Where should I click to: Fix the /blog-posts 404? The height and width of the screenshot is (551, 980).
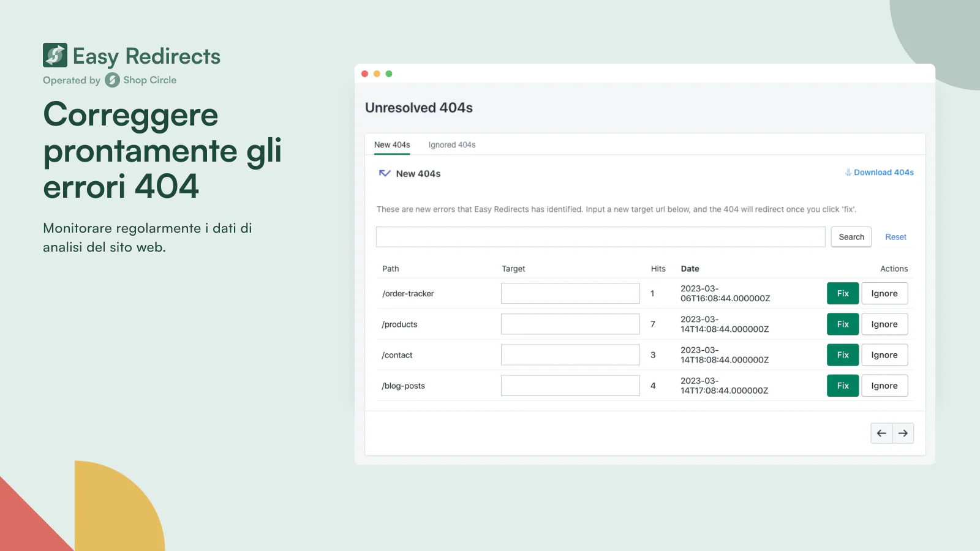pyautogui.click(x=843, y=385)
